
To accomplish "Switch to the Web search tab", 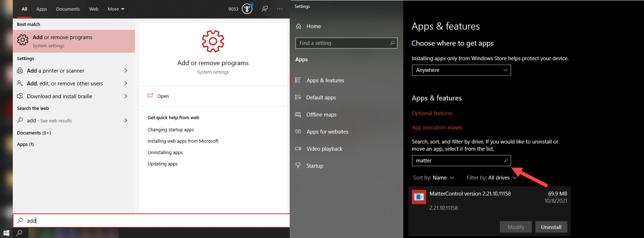I will pos(94,9).
